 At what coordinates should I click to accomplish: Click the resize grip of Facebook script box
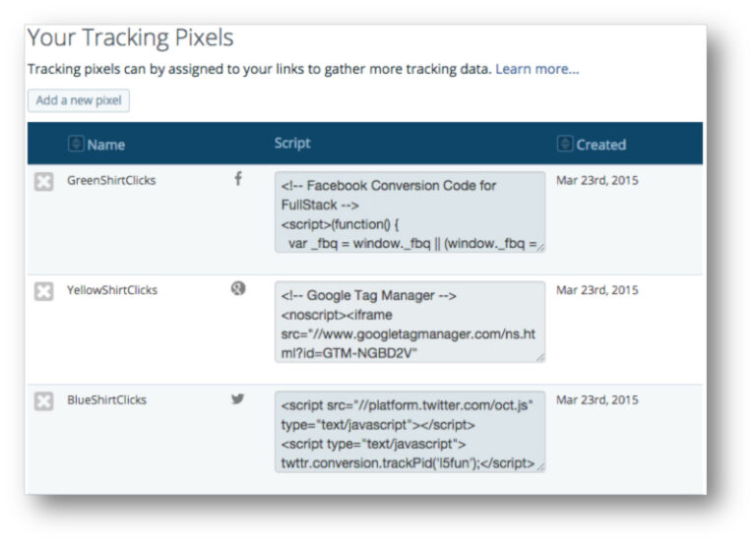541,248
